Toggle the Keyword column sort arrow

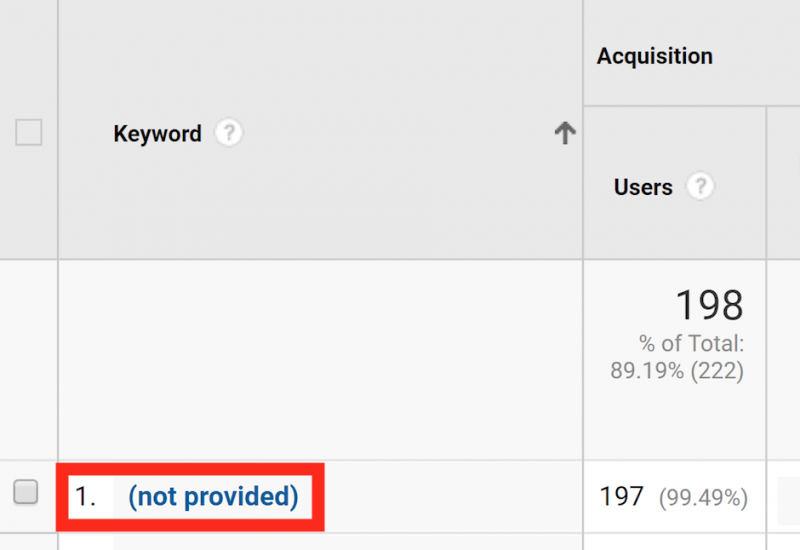[565, 133]
